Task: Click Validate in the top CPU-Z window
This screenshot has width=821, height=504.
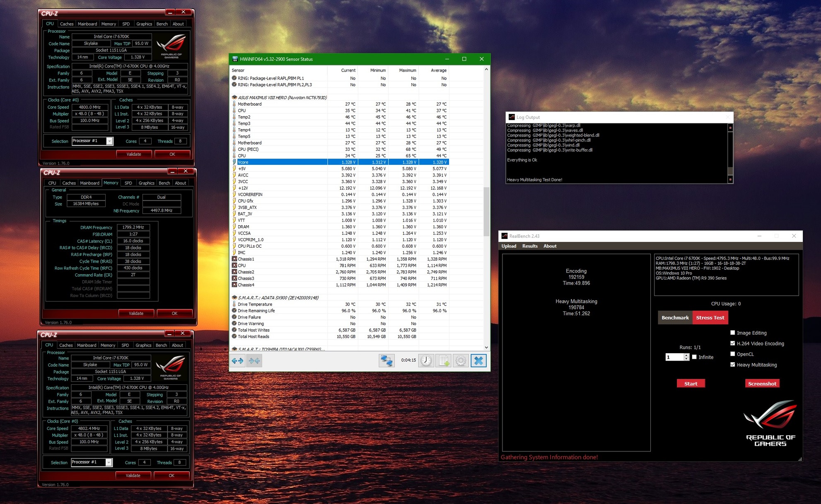Action: (x=133, y=154)
